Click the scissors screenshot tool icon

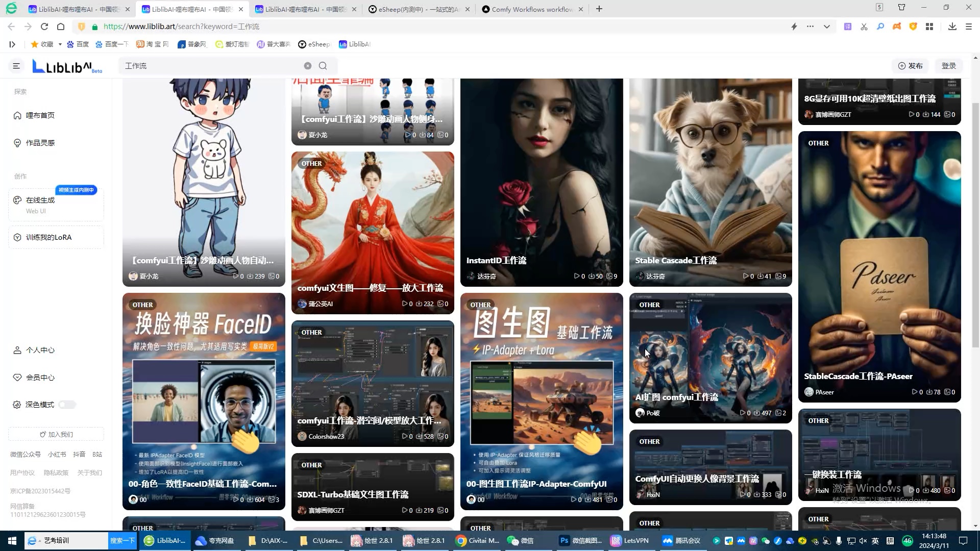(x=864, y=27)
